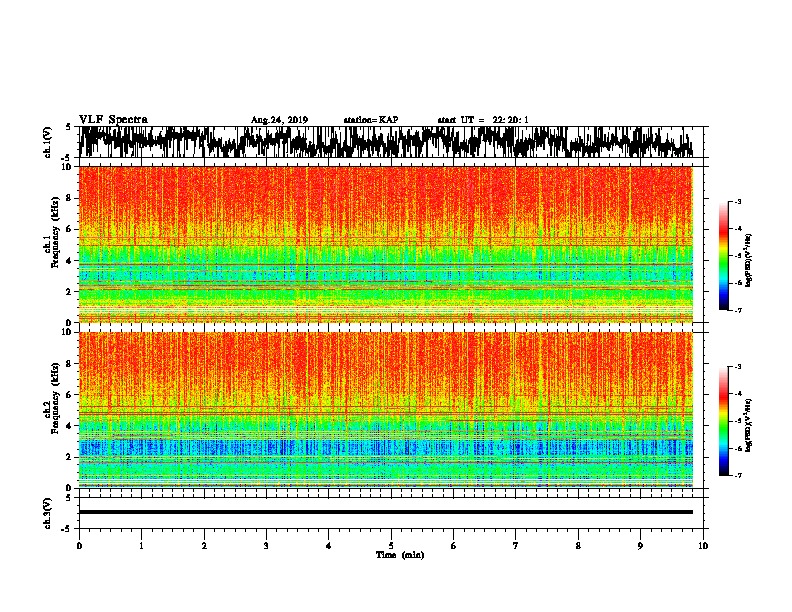Click the 10 minute tick label on time axis
Image resolution: width=792 pixels, height=612 pixels.
(703, 545)
